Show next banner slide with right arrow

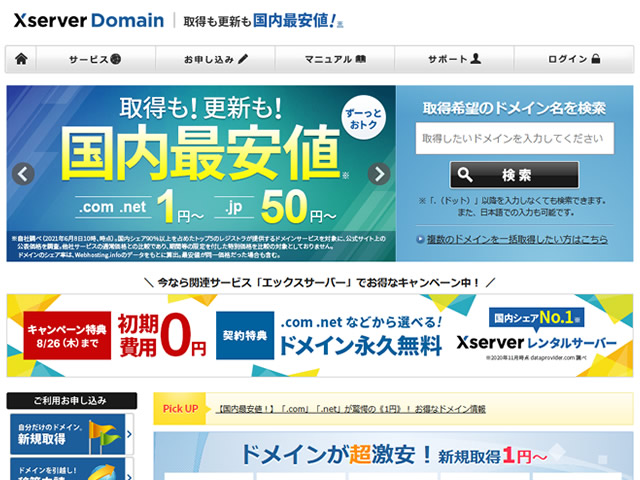pyautogui.click(x=379, y=174)
